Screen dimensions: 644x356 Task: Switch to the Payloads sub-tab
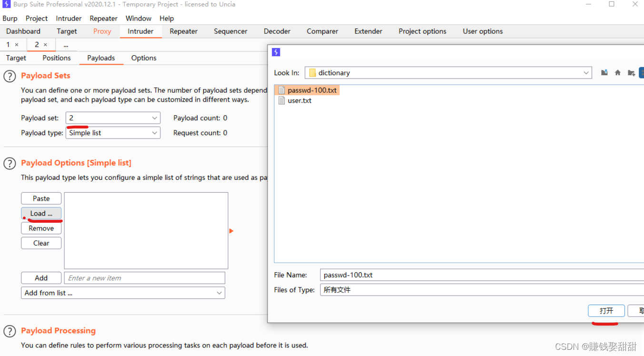click(101, 58)
